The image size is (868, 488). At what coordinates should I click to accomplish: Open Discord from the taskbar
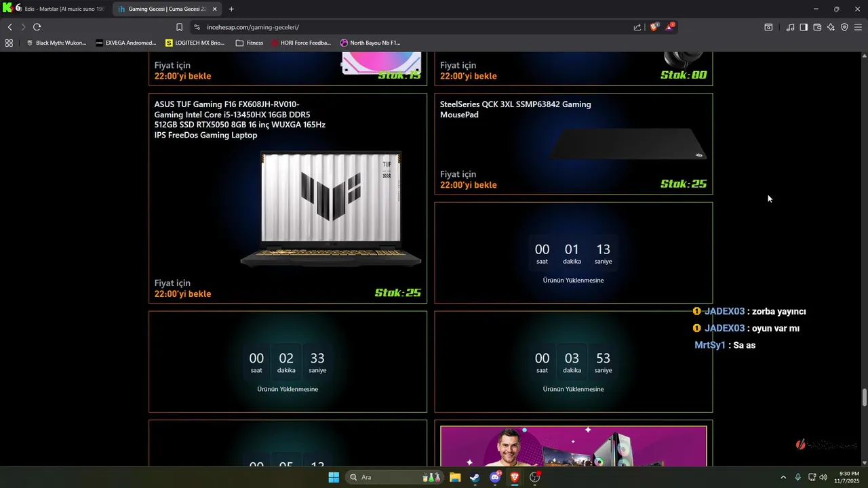pos(495,477)
